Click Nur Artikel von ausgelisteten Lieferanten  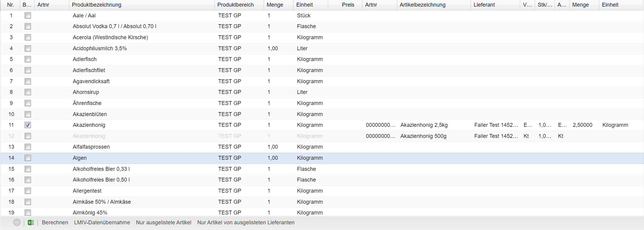tap(246, 223)
